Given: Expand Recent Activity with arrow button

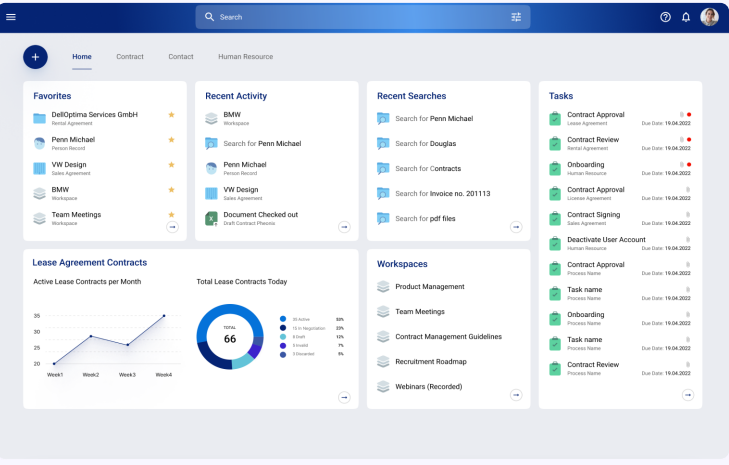Looking at the screenshot, I should [344, 227].
